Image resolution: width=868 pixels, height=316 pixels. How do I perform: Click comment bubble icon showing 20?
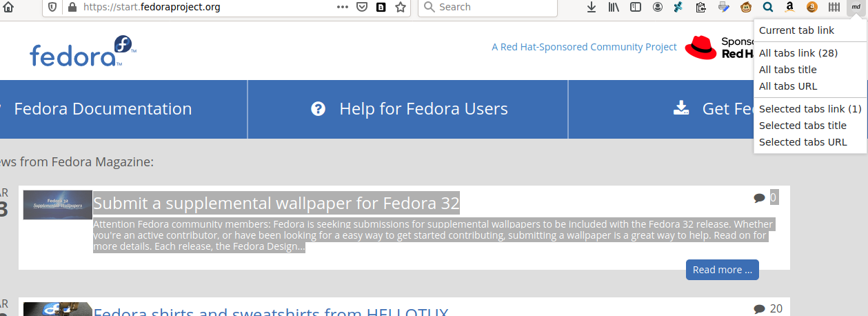point(760,308)
